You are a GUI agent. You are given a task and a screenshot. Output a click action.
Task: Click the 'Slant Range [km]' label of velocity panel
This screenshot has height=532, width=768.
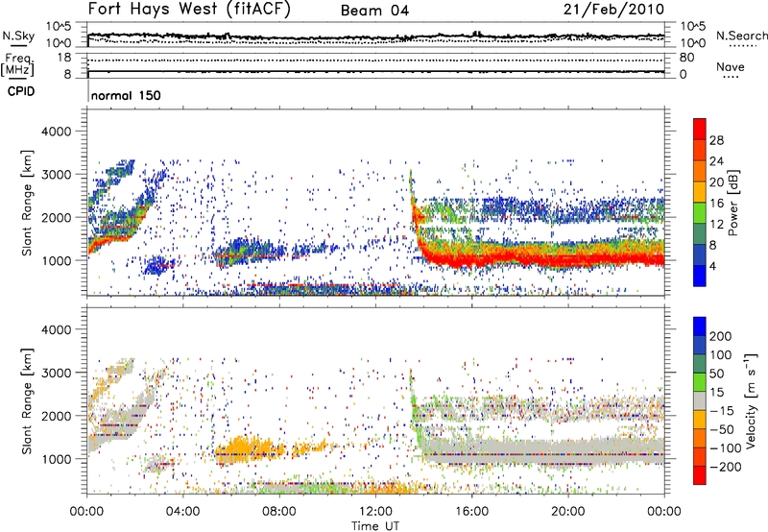pos(27,400)
